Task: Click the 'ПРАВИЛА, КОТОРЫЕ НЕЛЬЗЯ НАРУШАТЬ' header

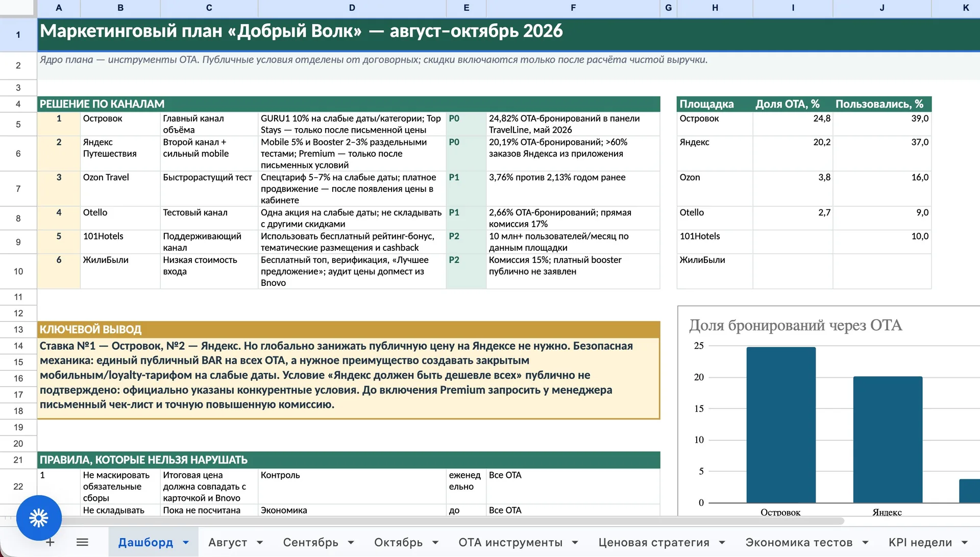Action: tap(349, 460)
